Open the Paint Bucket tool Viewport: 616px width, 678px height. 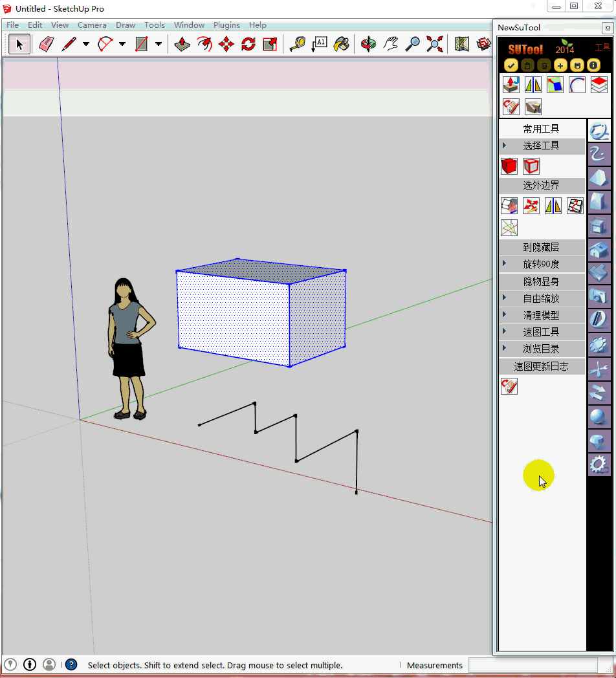click(341, 44)
